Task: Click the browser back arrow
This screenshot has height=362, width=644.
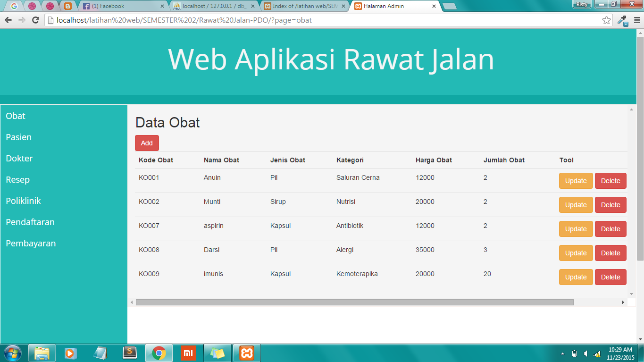Action: coord(8,21)
